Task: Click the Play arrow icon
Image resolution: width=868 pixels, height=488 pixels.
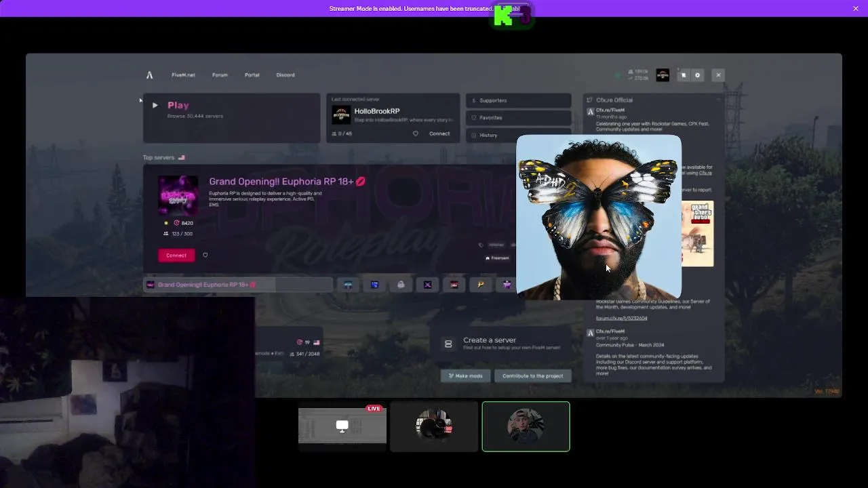Action: coord(155,105)
